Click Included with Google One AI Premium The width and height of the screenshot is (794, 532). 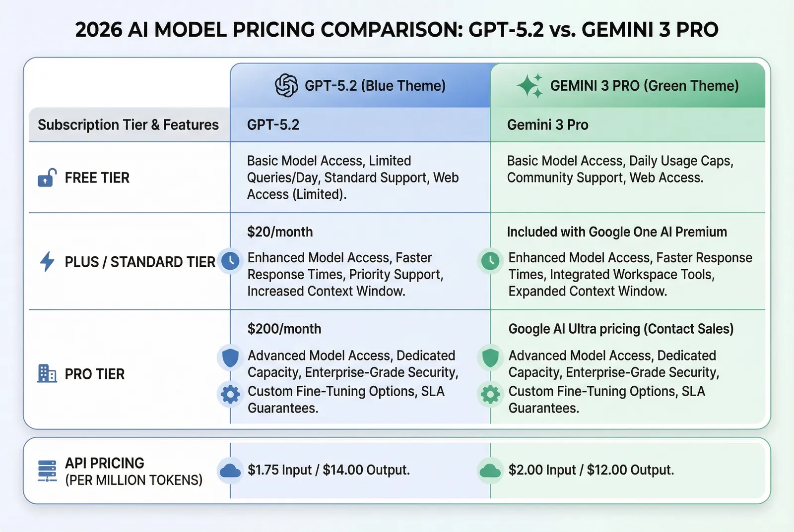coord(617,232)
